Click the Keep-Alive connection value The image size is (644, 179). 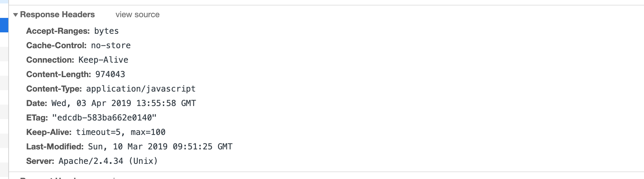[x=103, y=60]
